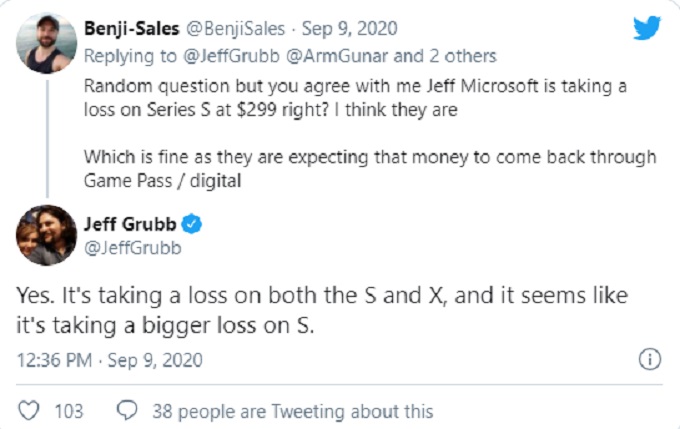Image resolution: width=680 pixels, height=429 pixels.
Task: Click the reply speech bubble icon
Action: coord(127,411)
